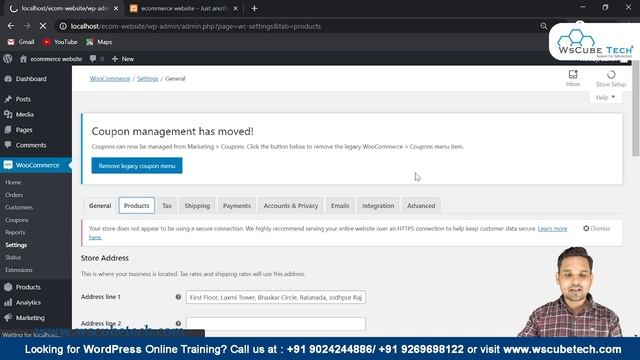This screenshot has height=360, width=640.
Task: Open WooCommerce Status submenu item
Action: click(13, 258)
